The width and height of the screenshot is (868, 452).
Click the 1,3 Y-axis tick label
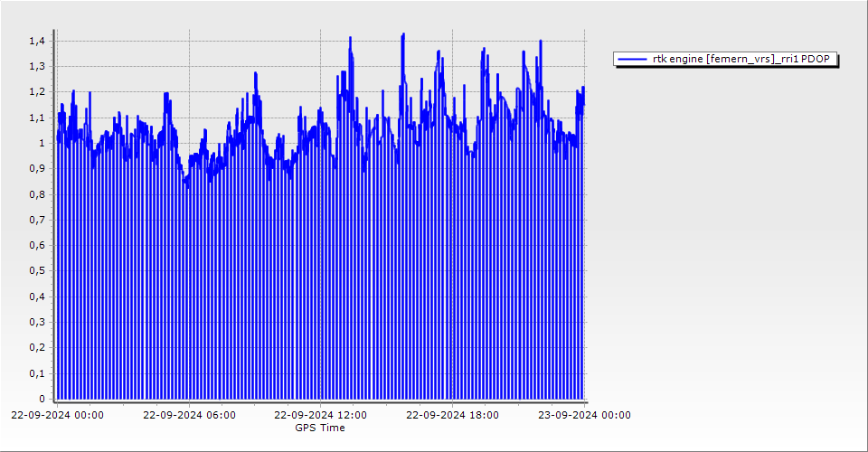pos(36,66)
